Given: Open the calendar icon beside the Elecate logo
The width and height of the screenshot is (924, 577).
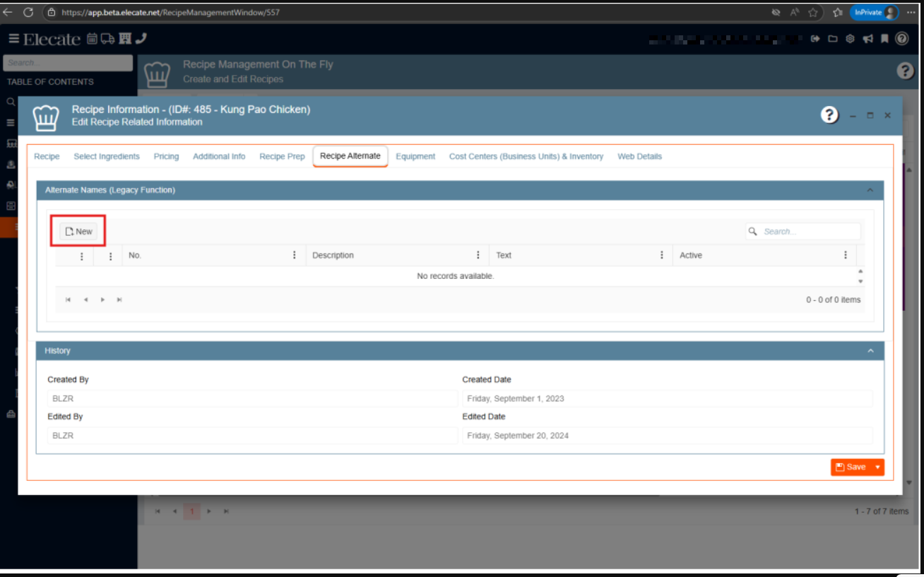Looking at the screenshot, I should tap(92, 39).
